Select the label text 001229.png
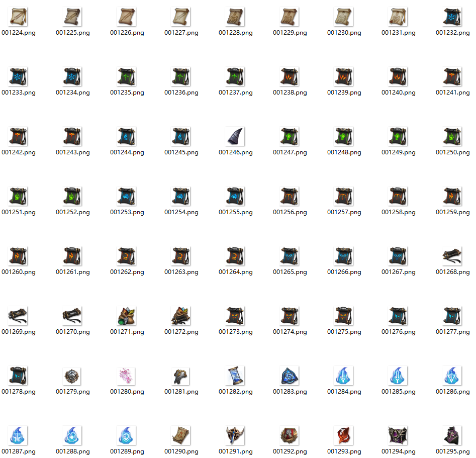 290,33
